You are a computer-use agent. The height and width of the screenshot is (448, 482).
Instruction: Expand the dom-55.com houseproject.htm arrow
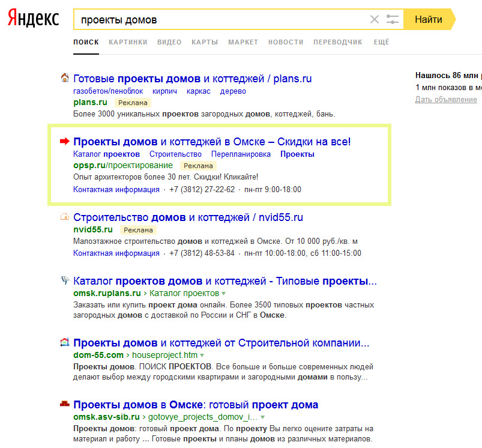click(202, 356)
